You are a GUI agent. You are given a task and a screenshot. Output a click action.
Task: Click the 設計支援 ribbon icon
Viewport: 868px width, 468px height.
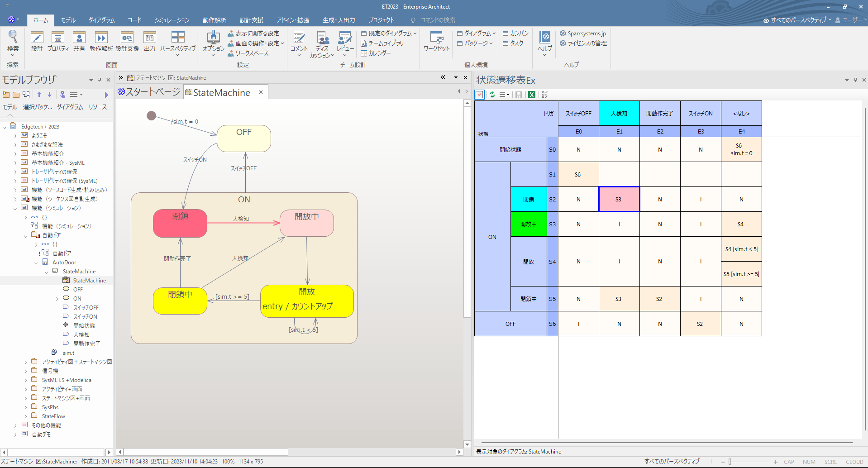tap(127, 42)
